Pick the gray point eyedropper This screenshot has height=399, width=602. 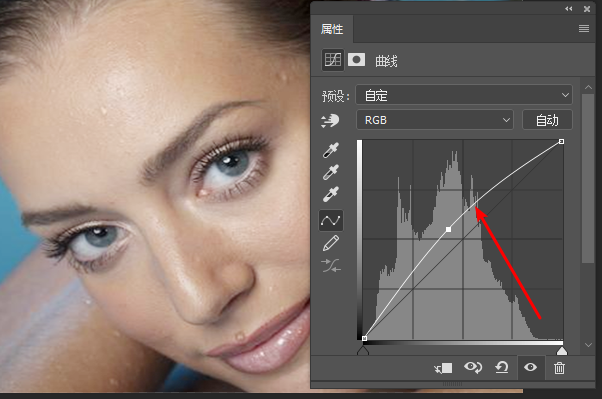pyautogui.click(x=331, y=172)
